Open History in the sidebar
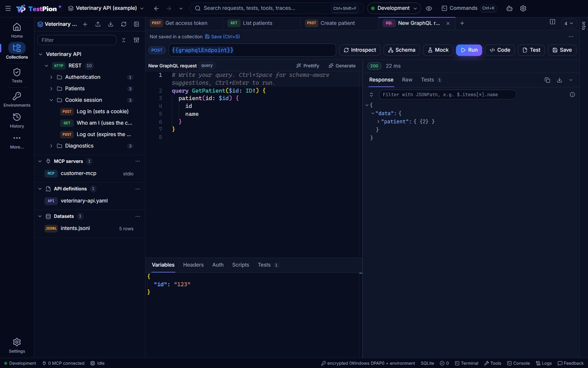This screenshot has height=368, width=588. coord(17,121)
